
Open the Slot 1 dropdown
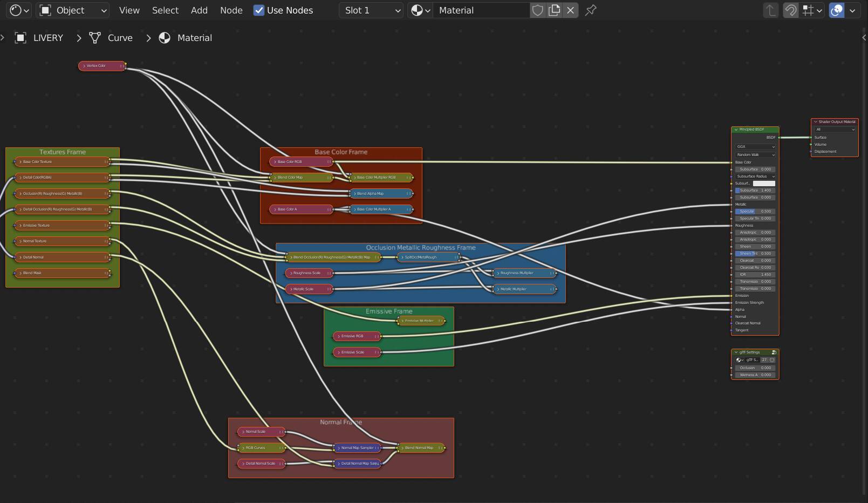(x=371, y=10)
